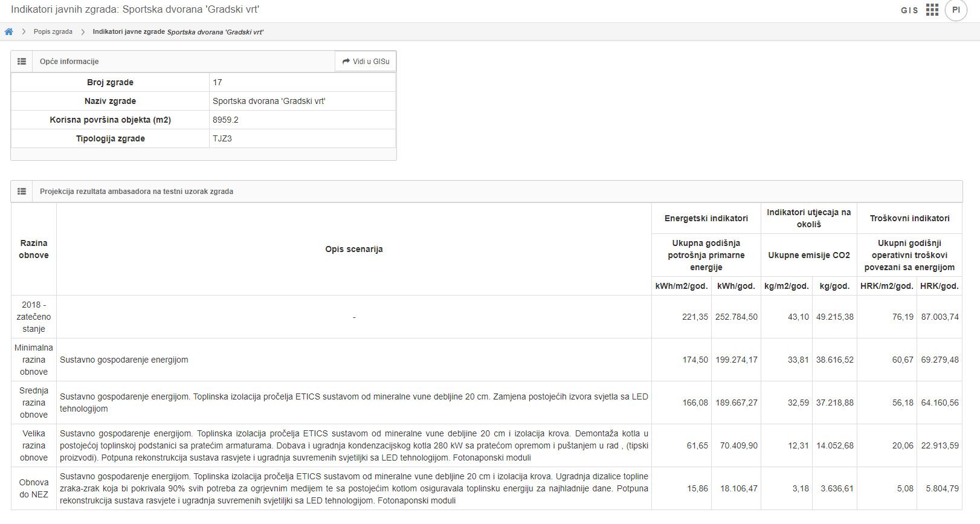Open the GIS link in the top bar
Image resolution: width=980 pixels, height=524 pixels.
tap(909, 10)
